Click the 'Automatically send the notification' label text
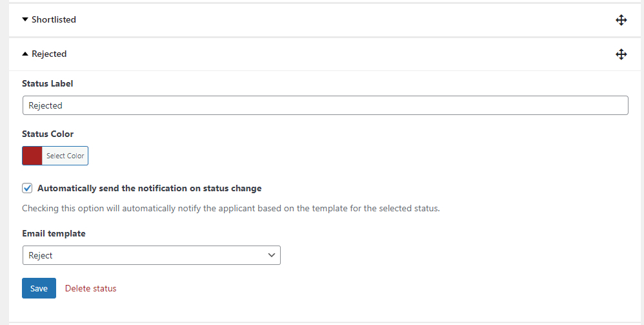 click(x=150, y=189)
